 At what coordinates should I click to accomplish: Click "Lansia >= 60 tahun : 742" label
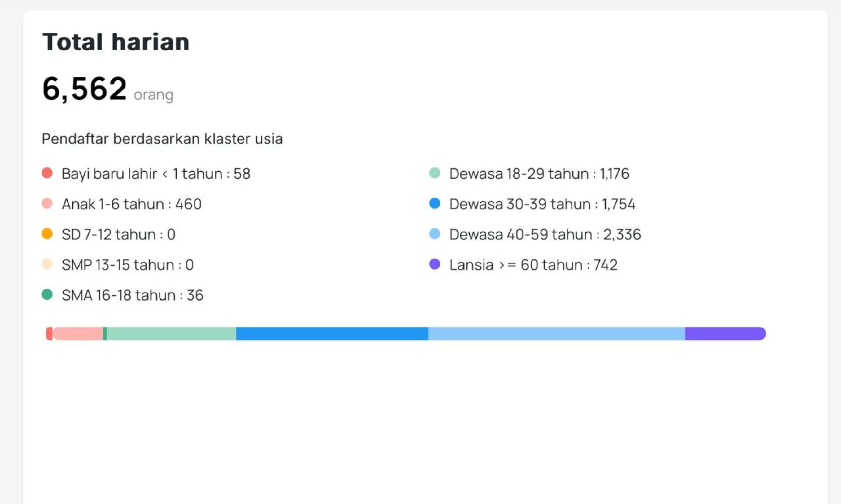click(533, 265)
